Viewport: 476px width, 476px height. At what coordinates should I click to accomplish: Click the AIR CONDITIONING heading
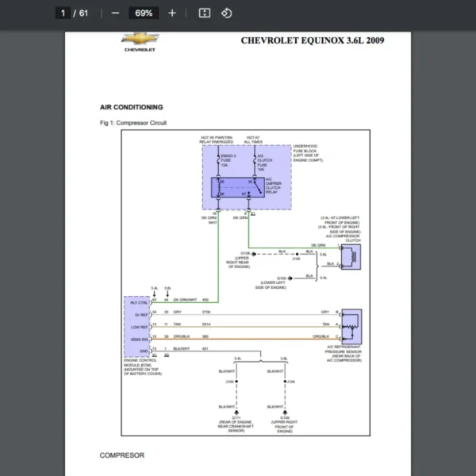pyautogui.click(x=131, y=106)
